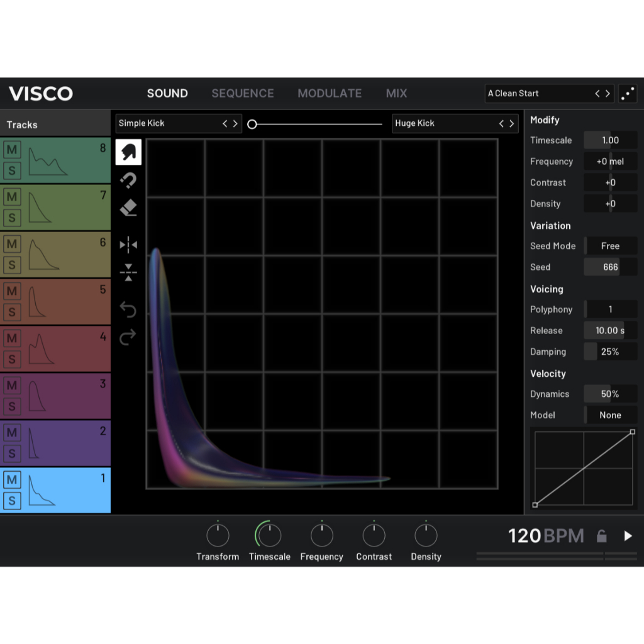Switch to the SEQUENCE tab
The image size is (644, 644).
[x=243, y=94]
